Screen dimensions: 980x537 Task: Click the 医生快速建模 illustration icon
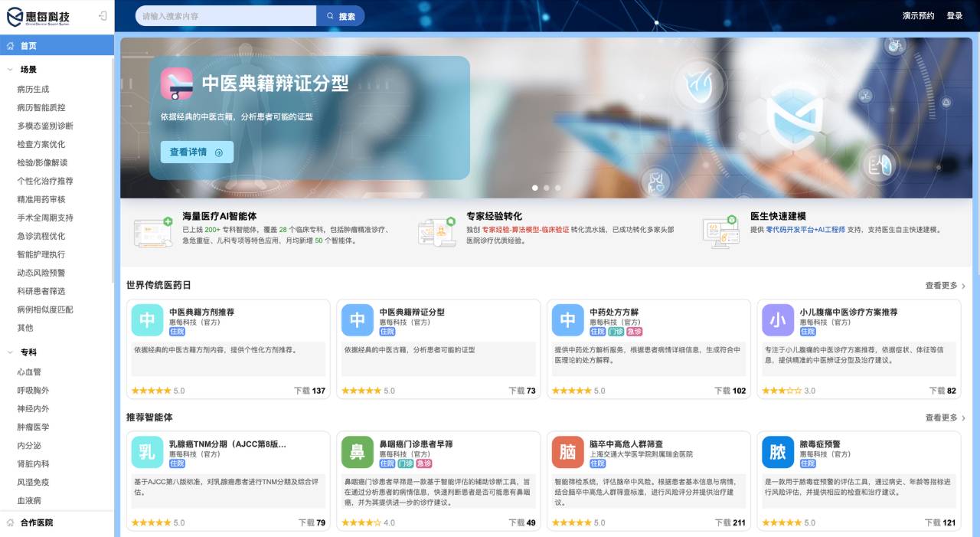coord(718,230)
